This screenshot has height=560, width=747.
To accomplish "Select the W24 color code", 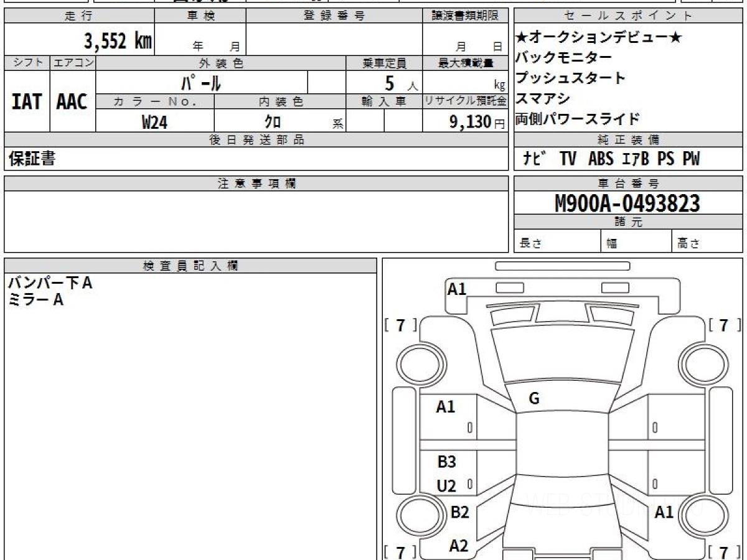I will [x=154, y=122].
